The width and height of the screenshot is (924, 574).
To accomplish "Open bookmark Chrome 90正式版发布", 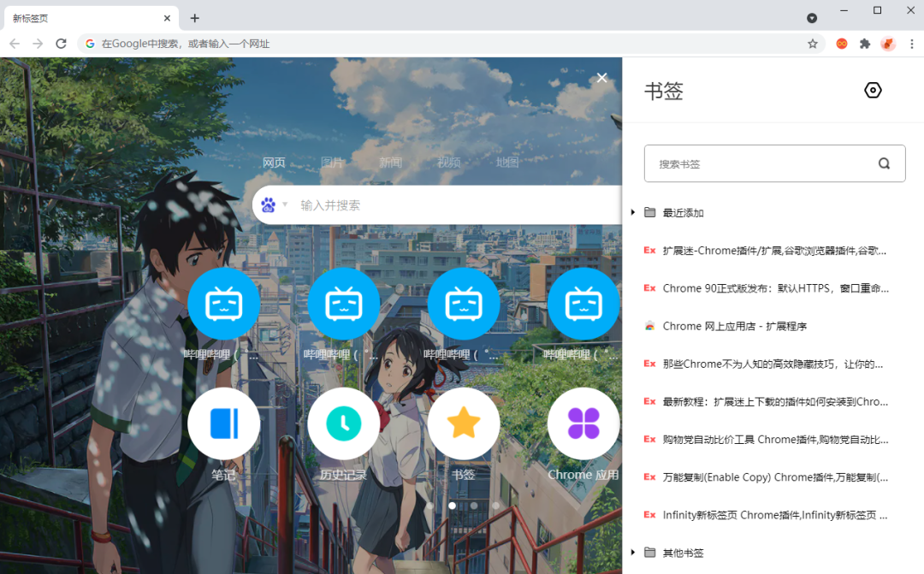I will [773, 288].
